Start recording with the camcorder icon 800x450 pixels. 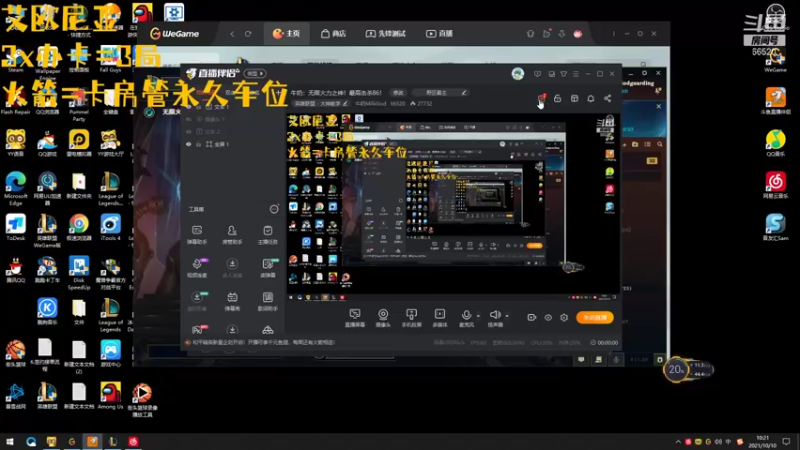coord(532,317)
